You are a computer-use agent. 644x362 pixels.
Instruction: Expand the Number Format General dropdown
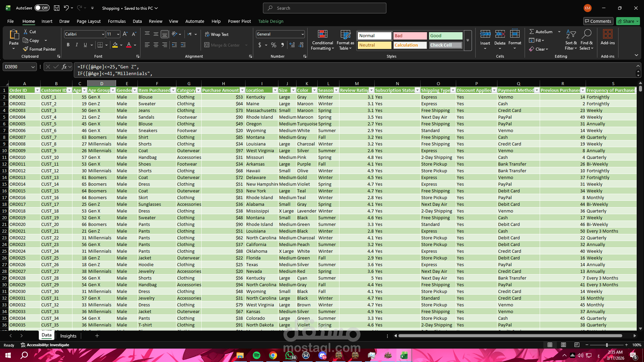click(x=302, y=34)
